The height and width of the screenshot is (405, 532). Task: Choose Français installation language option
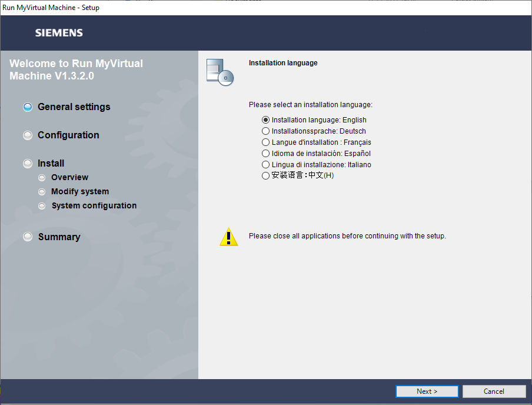click(266, 142)
